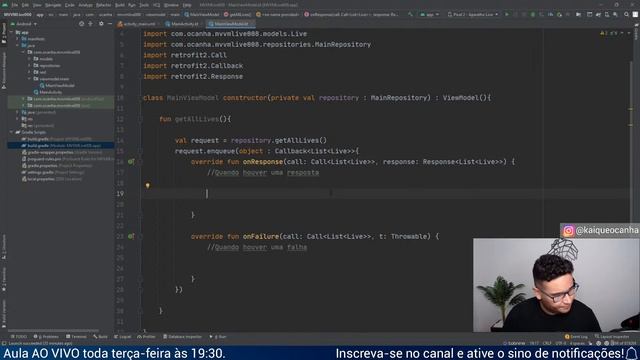The width and height of the screenshot is (640, 360).
Task: Click the onFailure override gutter icon
Action: click(x=131, y=236)
